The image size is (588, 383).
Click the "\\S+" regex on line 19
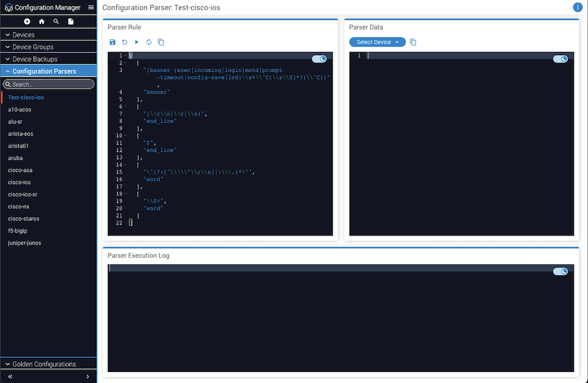pyautogui.click(x=153, y=201)
